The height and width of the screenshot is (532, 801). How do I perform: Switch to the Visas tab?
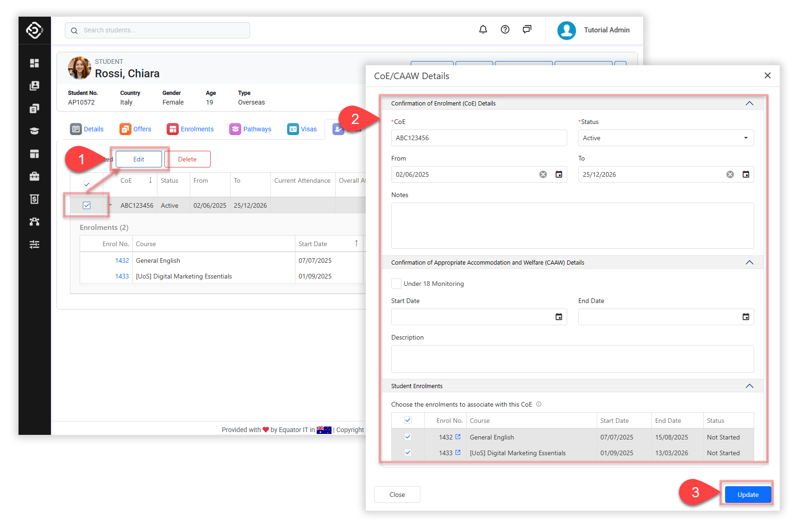[x=302, y=129]
